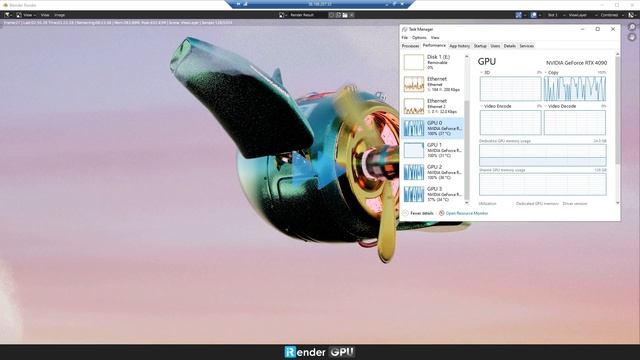
Task: Open the Render Result image selector
Action: [302, 15]
